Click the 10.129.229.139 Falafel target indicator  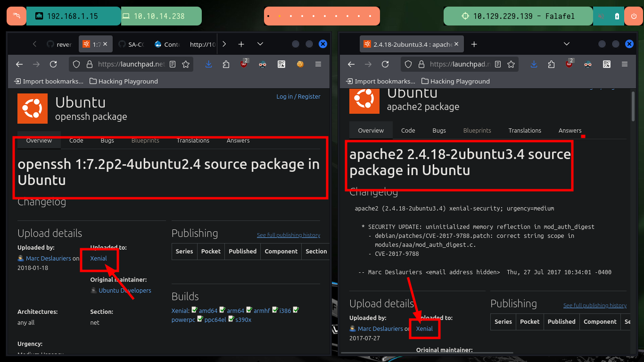coord(518,16)
